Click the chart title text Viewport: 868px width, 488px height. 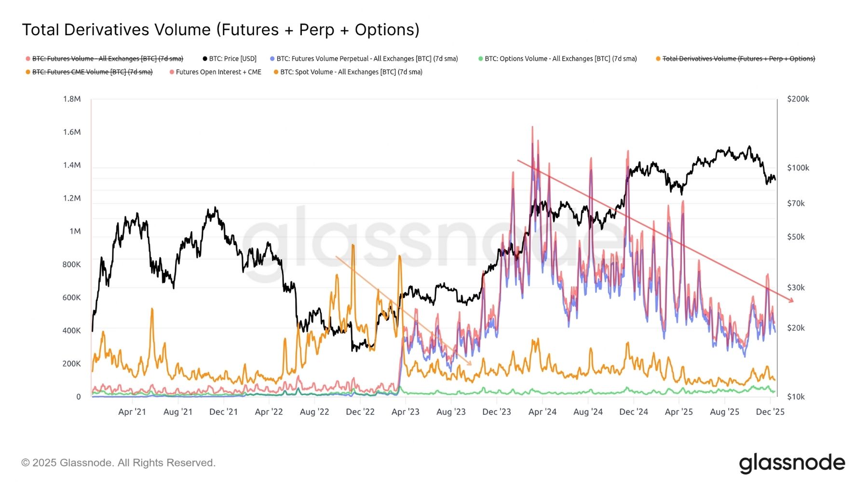click(221, 30)
